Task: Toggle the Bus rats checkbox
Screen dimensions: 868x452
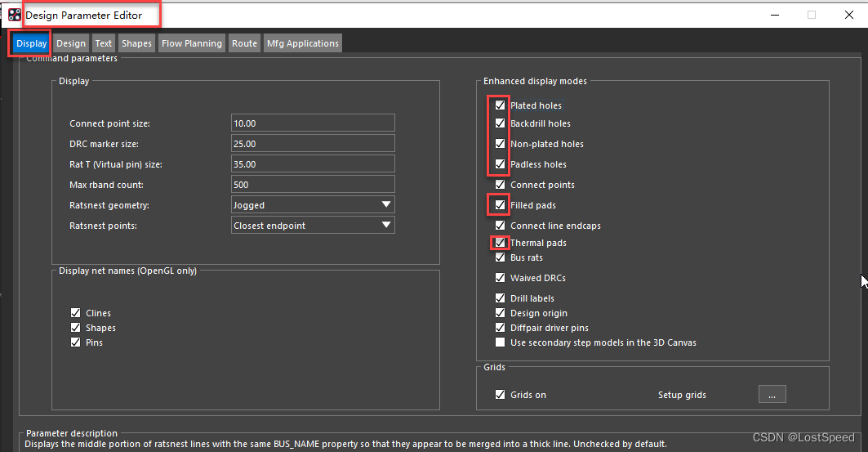Action: [x=500, y=257]
